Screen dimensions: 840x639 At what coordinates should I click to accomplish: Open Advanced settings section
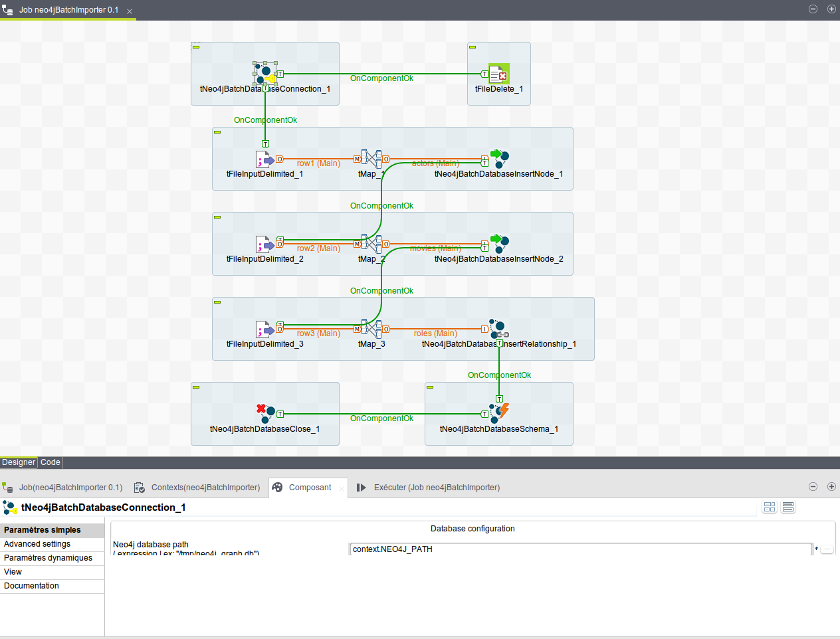pos(52,544)
